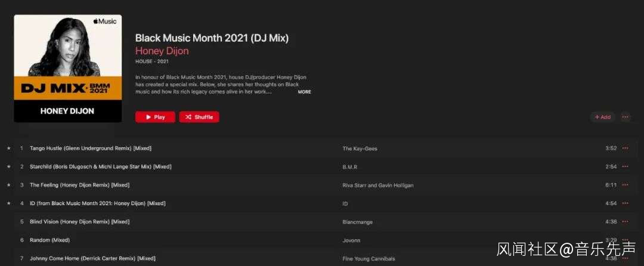This screenshot has width=644, height=266.
Task: Click the 6:11 duration of The Feeling
Action: tap(611, 185)
